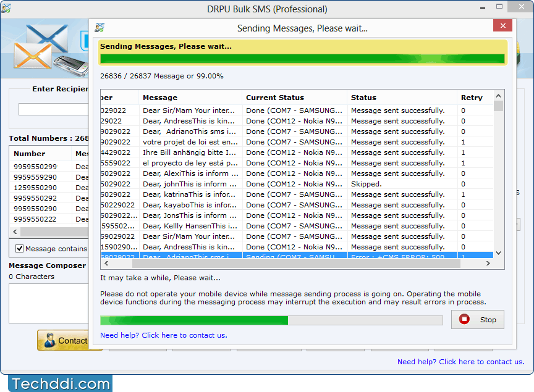This screenshot has width=534, height=392.
Task: Select row 'Dear, kayaboThis is infor...'
Action: tap(297, 205)
